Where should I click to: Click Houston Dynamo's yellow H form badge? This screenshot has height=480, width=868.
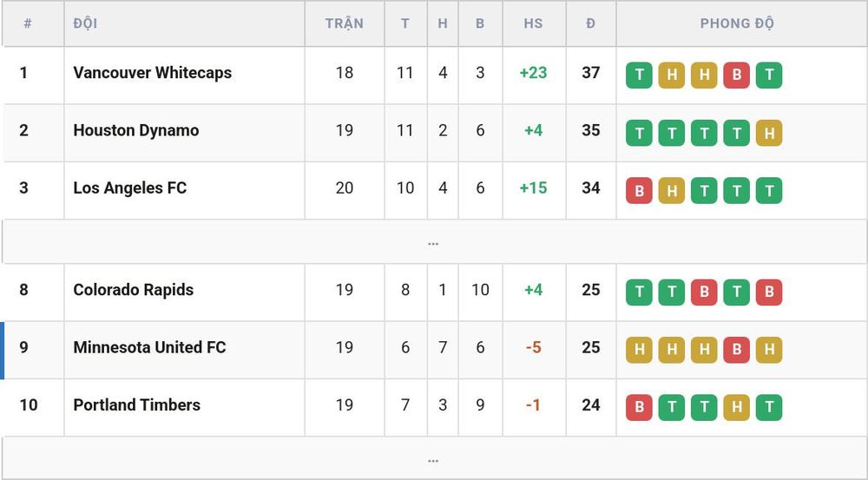[x=769, y=133]
